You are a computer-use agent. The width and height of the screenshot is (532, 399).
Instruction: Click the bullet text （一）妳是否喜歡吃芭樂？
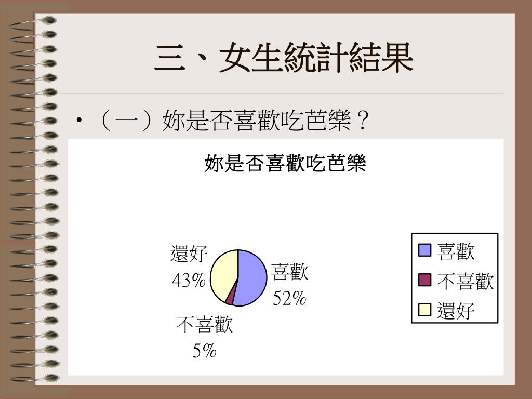[232, 121]
